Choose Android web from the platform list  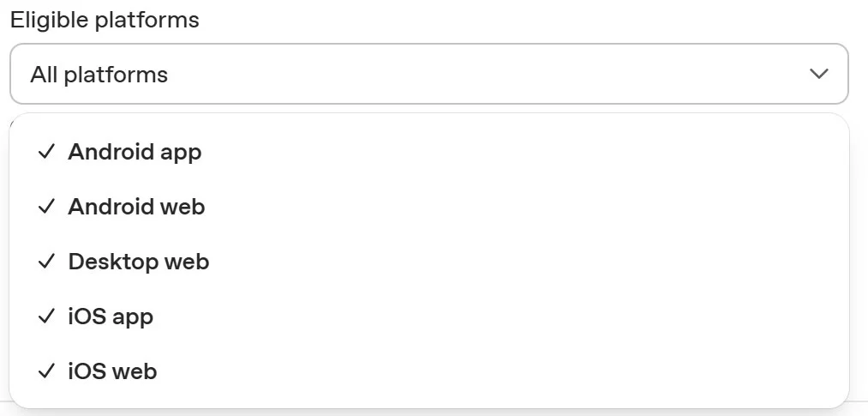point(429,206)
